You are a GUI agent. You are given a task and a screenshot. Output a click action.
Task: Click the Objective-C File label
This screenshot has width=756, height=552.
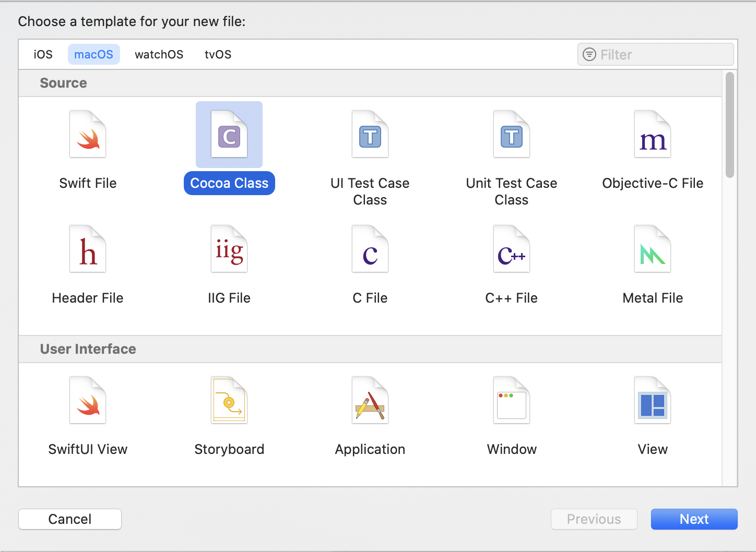(653, 183)
